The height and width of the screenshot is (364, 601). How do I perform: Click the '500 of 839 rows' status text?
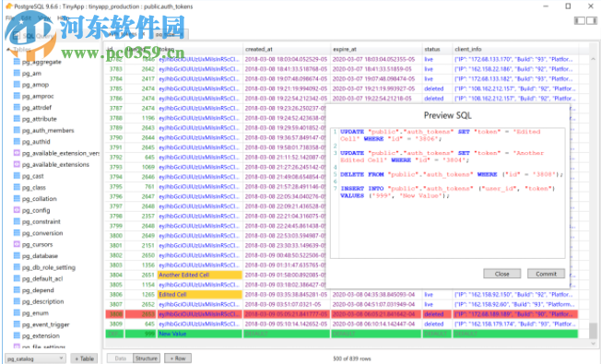pyautogui.click(x=351, y=358)
